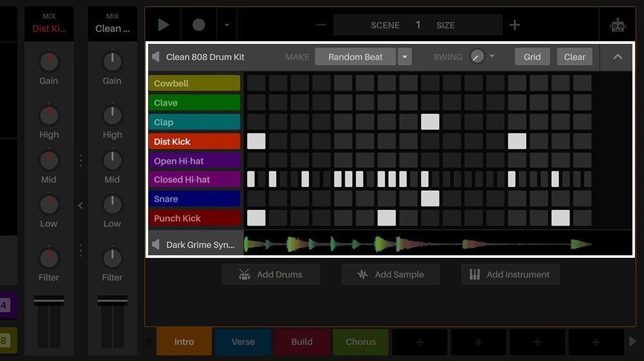Decrease scene size with minus icon

click(321, 25)
